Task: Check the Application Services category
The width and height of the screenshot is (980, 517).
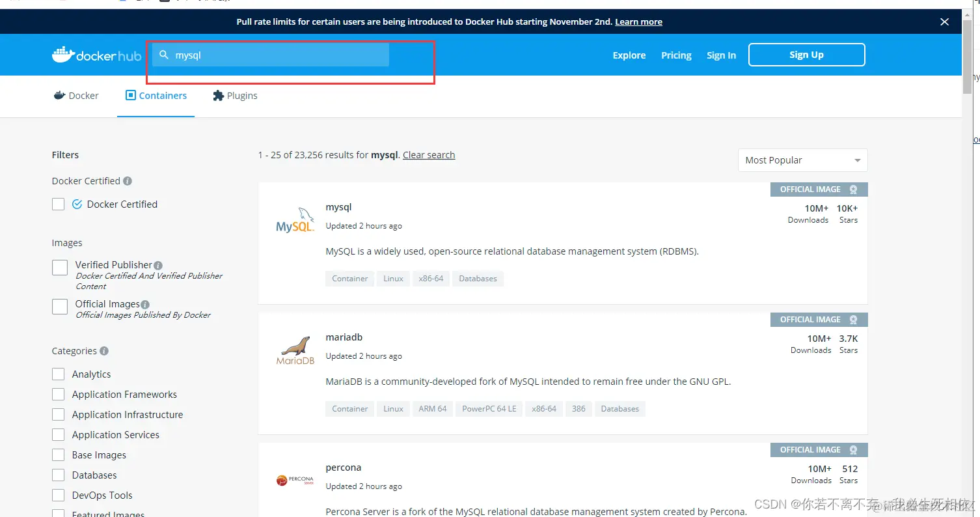Action: [59, 434]
